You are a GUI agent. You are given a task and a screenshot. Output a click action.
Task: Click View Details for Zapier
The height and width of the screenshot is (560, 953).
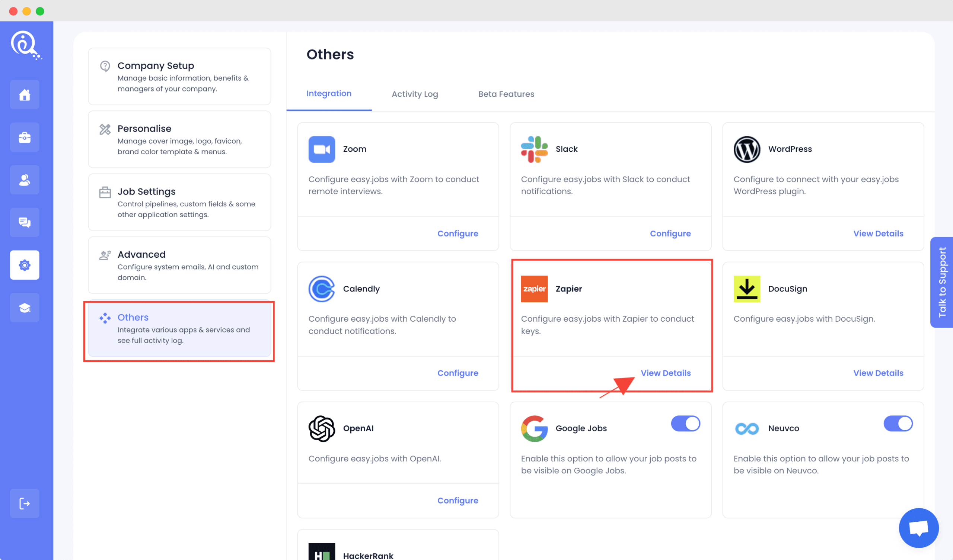pos(665,373)
